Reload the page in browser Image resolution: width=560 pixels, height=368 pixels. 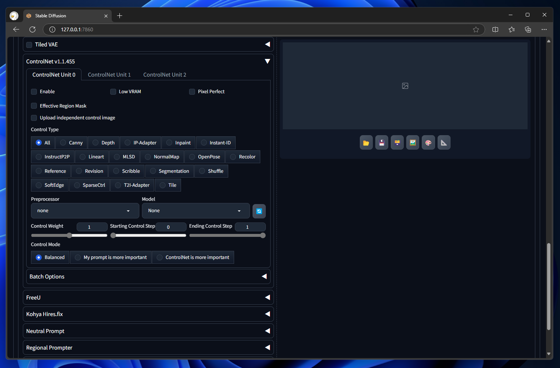click(x=32, y=29)
